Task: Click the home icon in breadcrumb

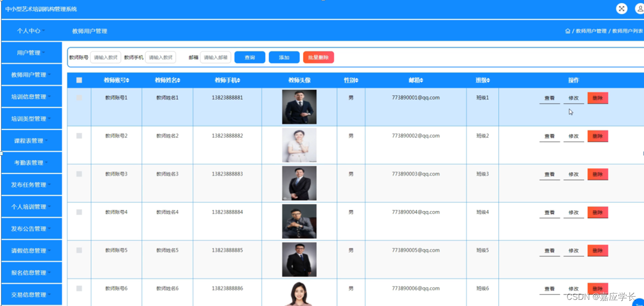Action: point(568,31)
